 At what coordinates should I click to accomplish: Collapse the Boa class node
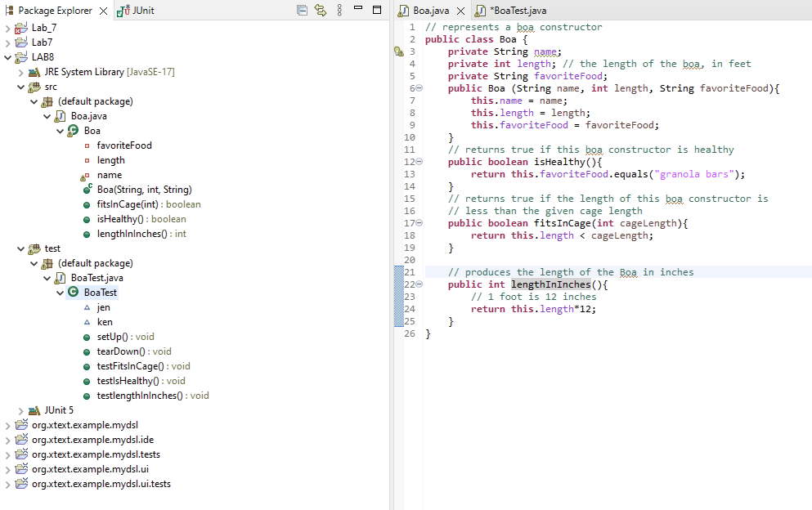pos(60,131)
